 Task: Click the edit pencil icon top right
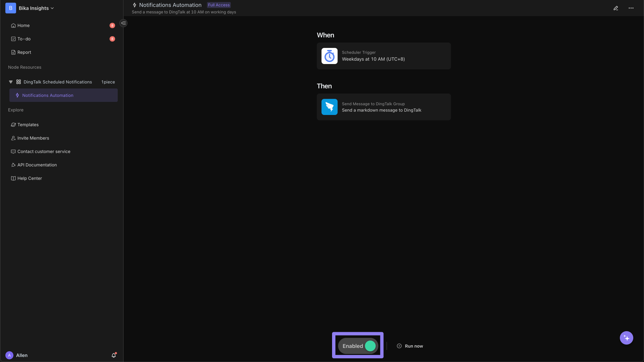click(x=616, y=8)
